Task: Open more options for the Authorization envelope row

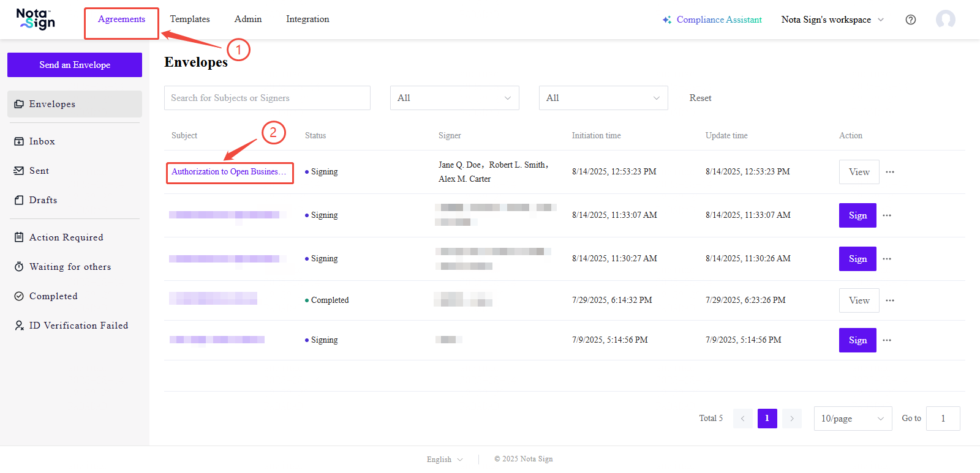Action: 890,172
